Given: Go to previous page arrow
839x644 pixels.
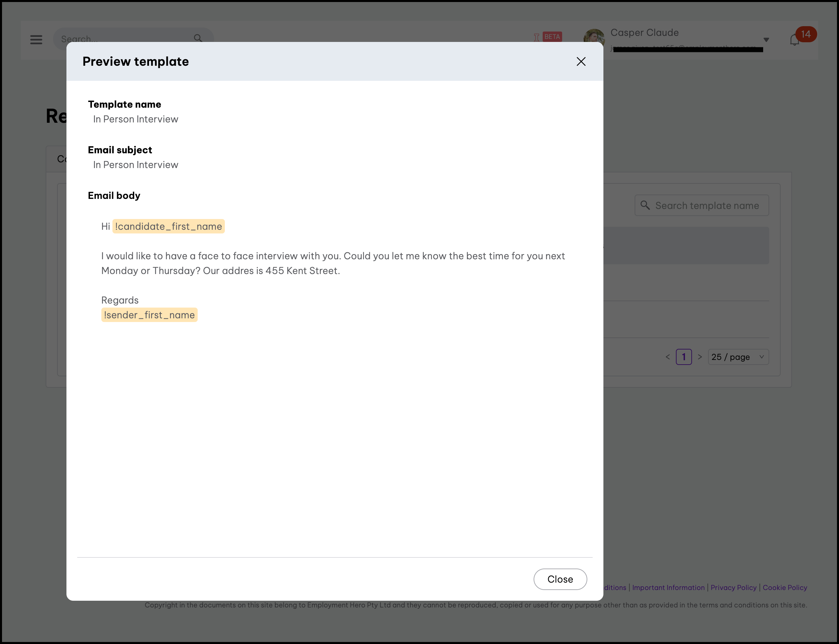Looking at the screenshot, I should click(668, 357).
